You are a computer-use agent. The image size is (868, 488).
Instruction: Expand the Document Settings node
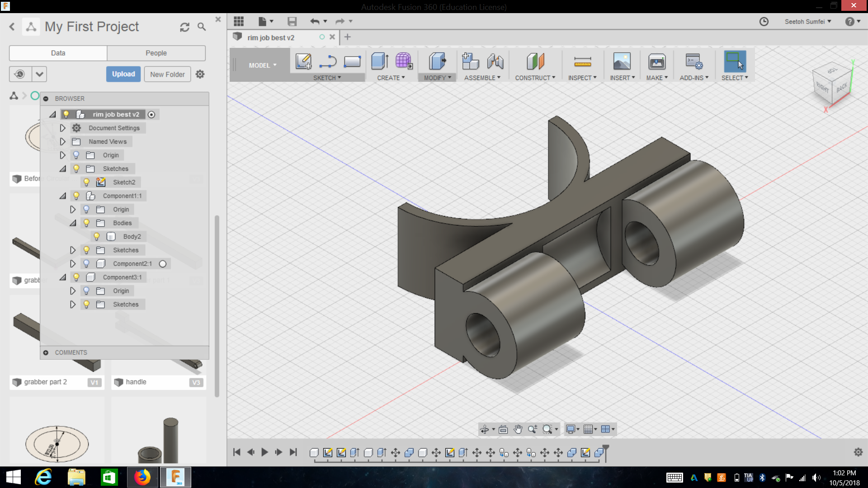[62, 128]
